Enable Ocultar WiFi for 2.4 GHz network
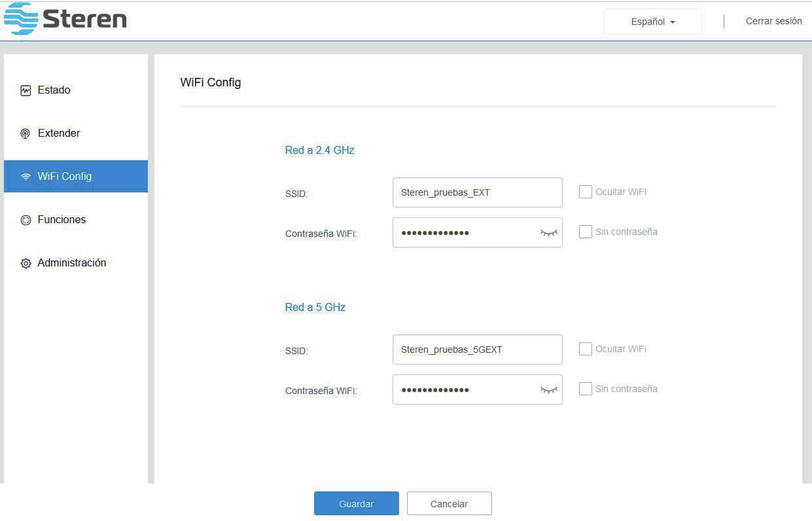Viewport: 812px width, 521px height. [x=585, y=192]
